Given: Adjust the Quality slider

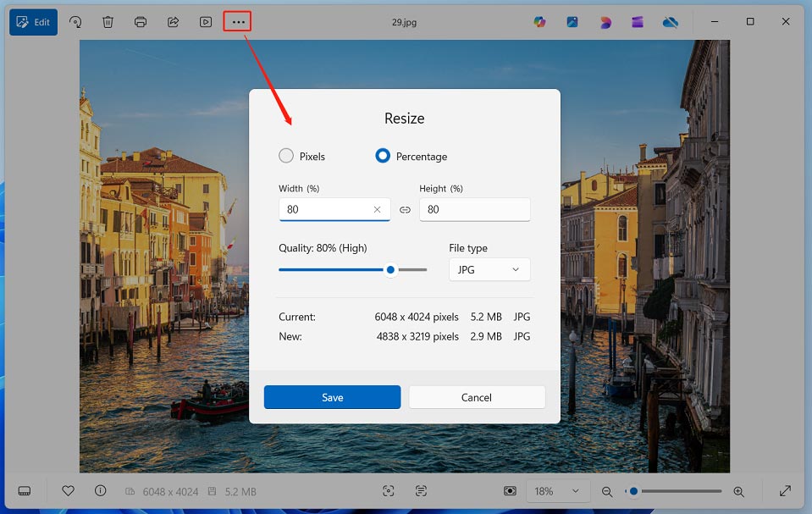Looking at the screenshot, I should click(x=389, y=269).
